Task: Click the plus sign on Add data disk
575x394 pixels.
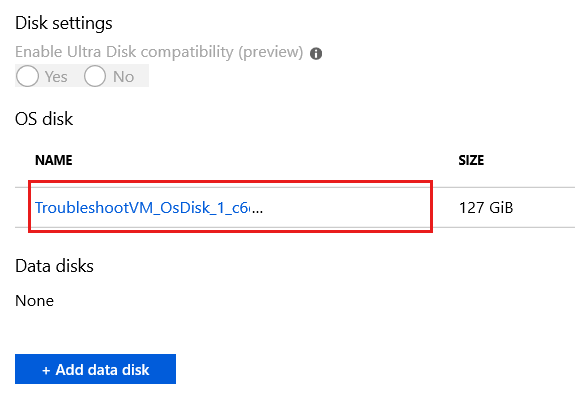Action: (46, 370)
